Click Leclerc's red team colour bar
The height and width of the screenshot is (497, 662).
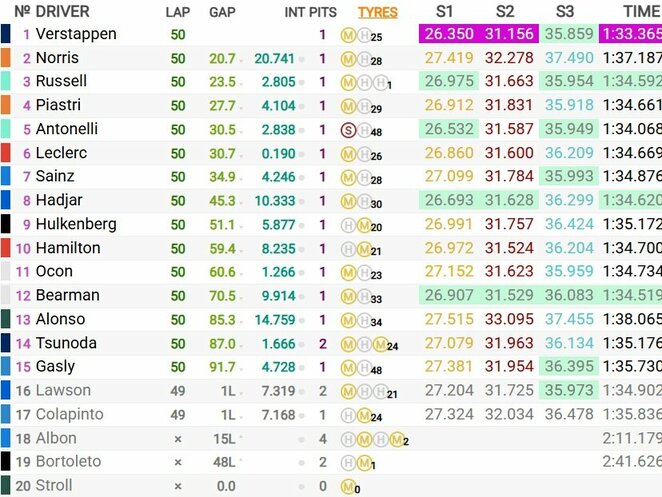tap(6, 153)
